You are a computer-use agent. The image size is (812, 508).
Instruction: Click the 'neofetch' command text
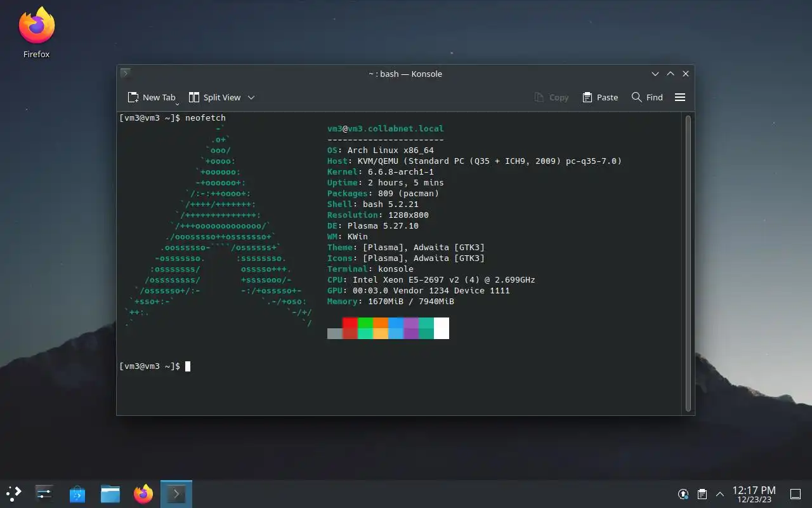tap(206, 118)
